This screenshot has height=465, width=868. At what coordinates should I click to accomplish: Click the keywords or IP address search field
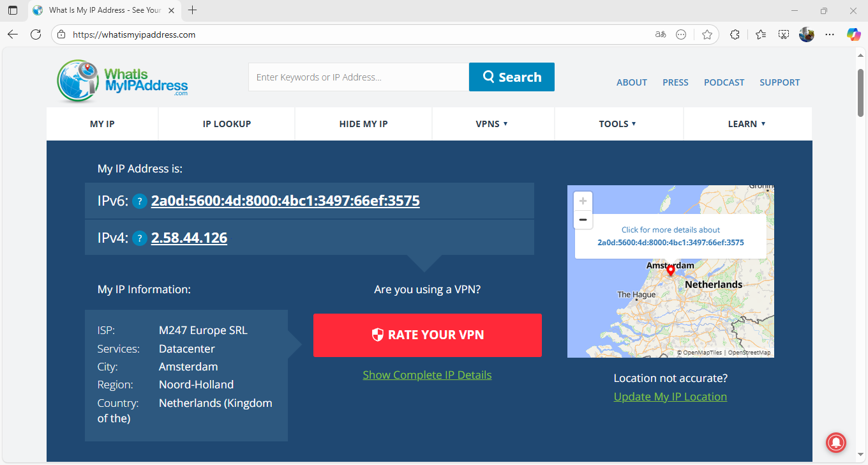[358, 77]
